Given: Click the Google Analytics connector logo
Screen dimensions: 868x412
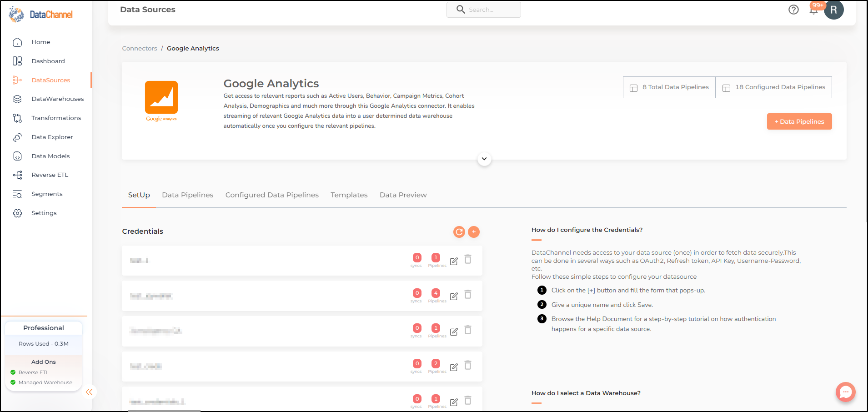Looking at the screenshot, I should tap(161, 101).
